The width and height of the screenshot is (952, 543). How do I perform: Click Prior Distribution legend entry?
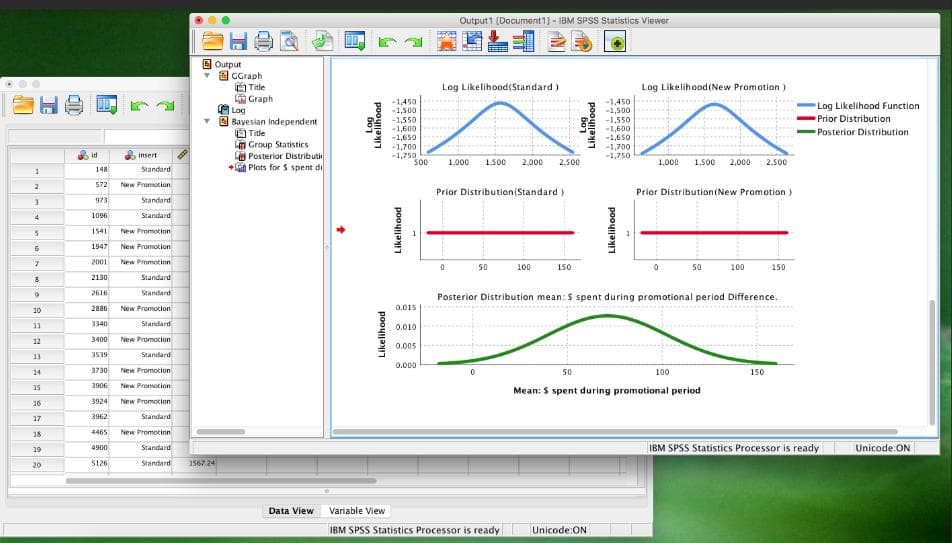tap(844, 119)
